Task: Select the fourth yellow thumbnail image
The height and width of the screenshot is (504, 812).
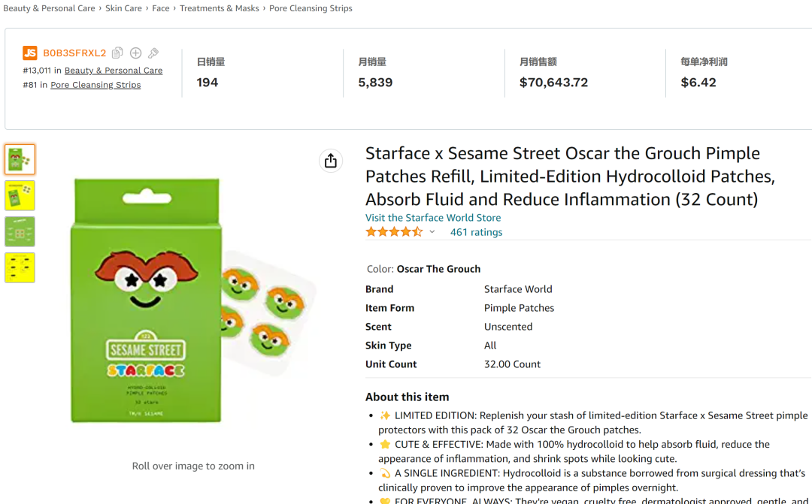Action: point(20,267)
